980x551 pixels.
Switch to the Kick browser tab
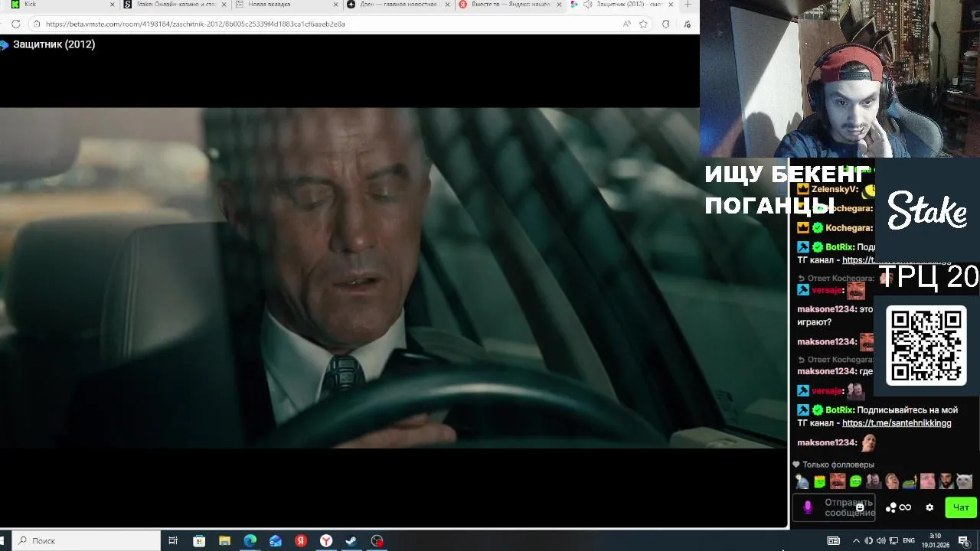coord(63,5)
